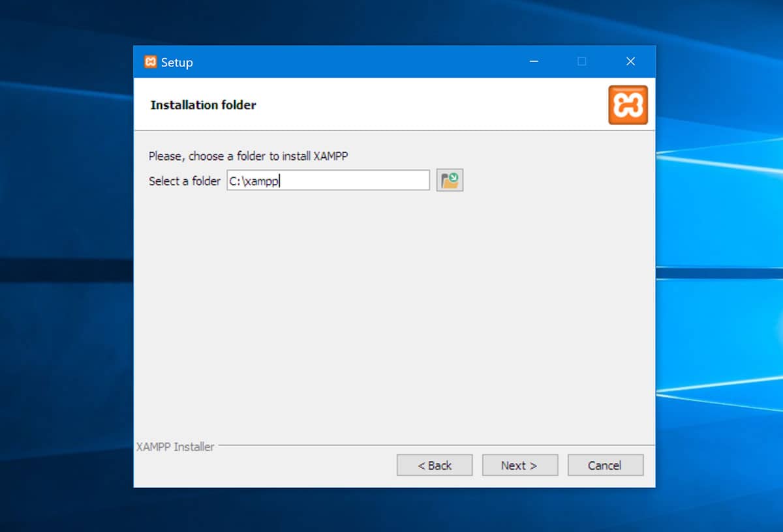Go to the next step with Next >
The height and width of the screenshot is (532, 783).
[x=519, y=465]
